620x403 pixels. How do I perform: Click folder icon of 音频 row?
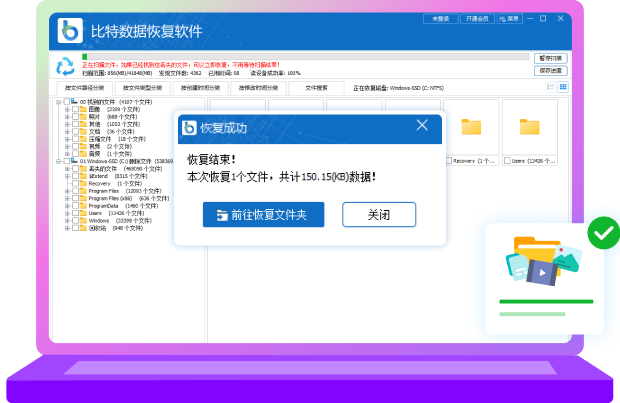coord(83,153)
